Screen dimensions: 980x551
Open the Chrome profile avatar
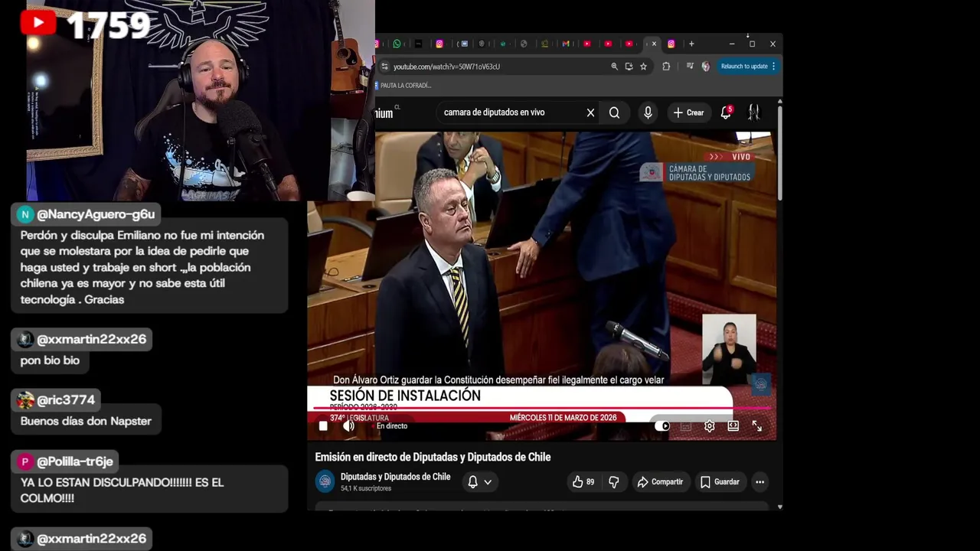[705, 67]
